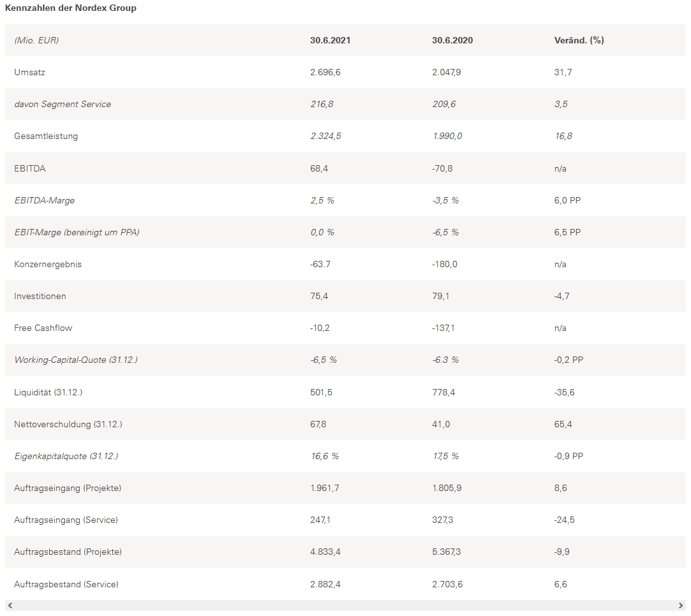Select the Gesamtleistung row label
Viewport: 691px width, 616px height.
46,136
